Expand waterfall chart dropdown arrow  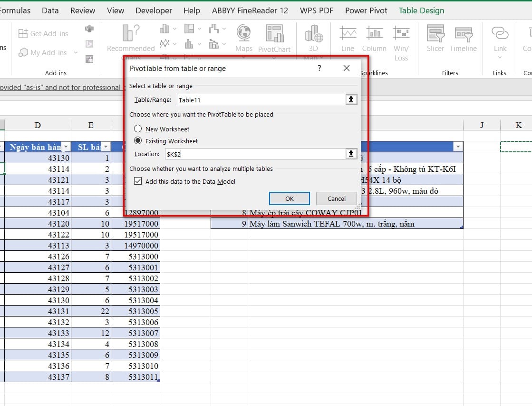tap(224, 29)
